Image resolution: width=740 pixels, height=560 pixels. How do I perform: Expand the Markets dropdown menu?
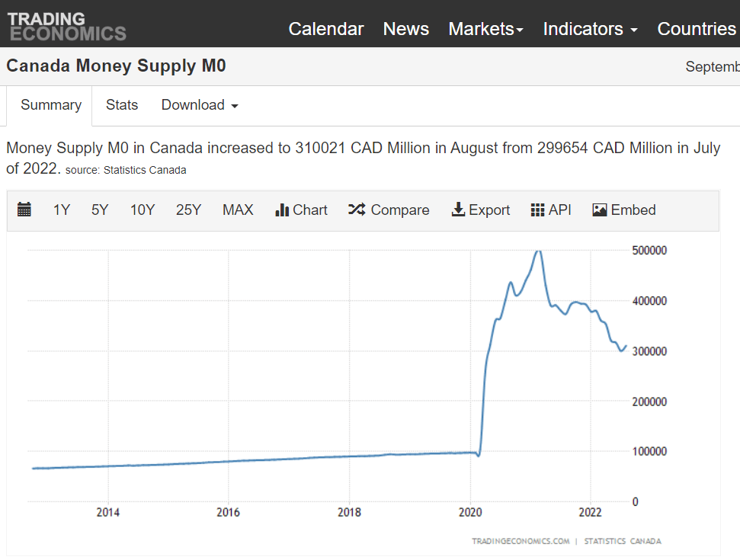[485, 29]
